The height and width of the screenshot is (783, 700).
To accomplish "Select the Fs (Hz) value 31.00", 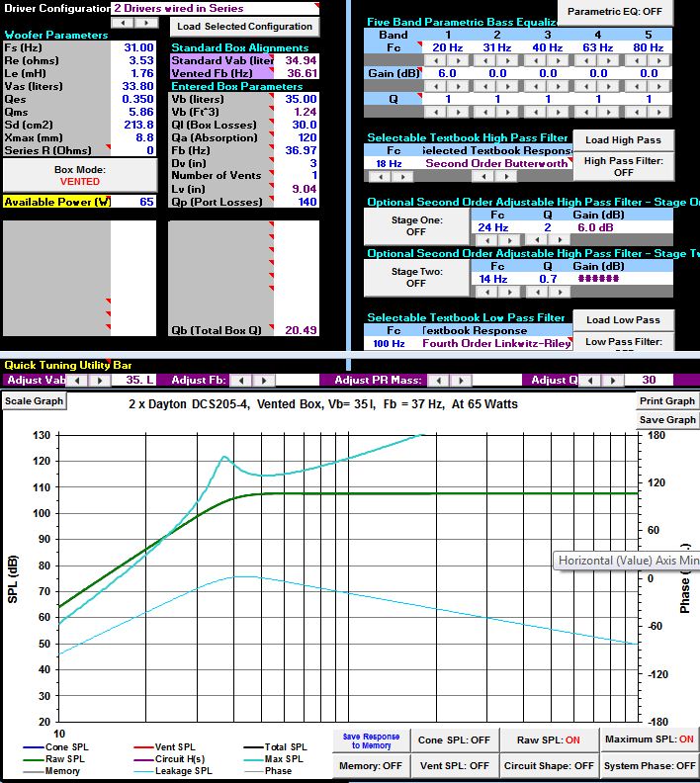I will [133, 47].
